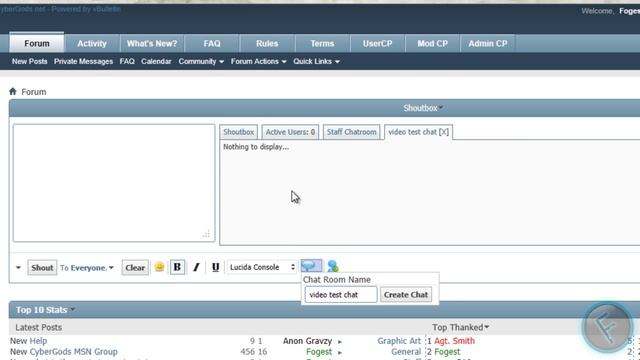Click the Create Chat button

tap(406, 295)
